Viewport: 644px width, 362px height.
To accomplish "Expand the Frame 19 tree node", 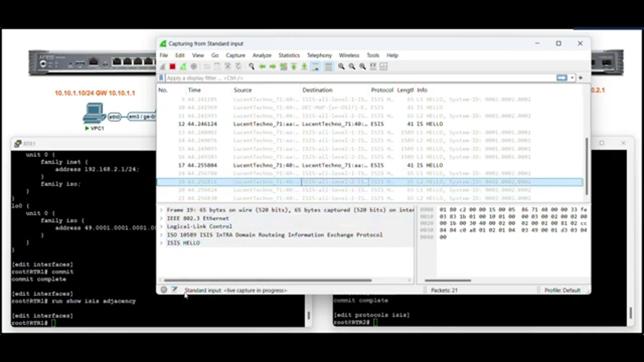I will click(162, 210).
